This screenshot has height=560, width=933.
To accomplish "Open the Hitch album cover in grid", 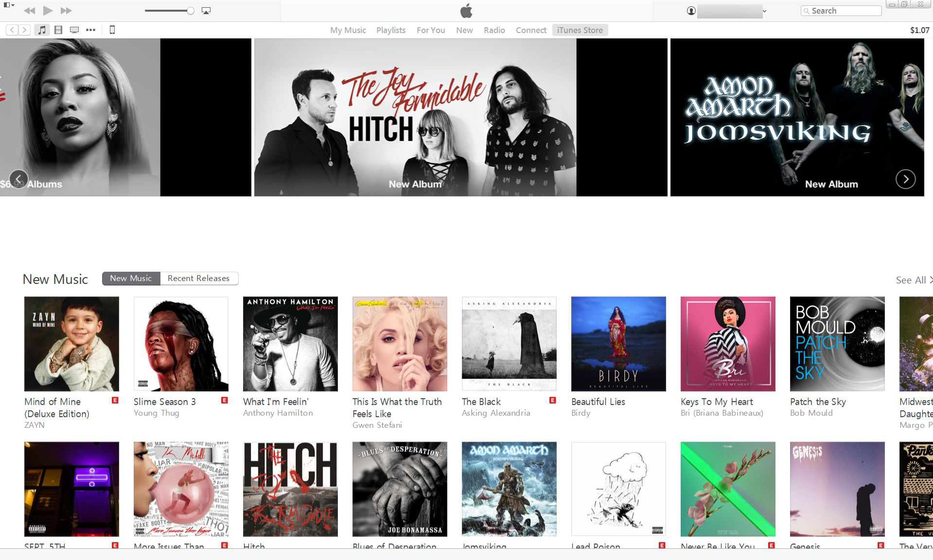I will click(x=290, y=489).
